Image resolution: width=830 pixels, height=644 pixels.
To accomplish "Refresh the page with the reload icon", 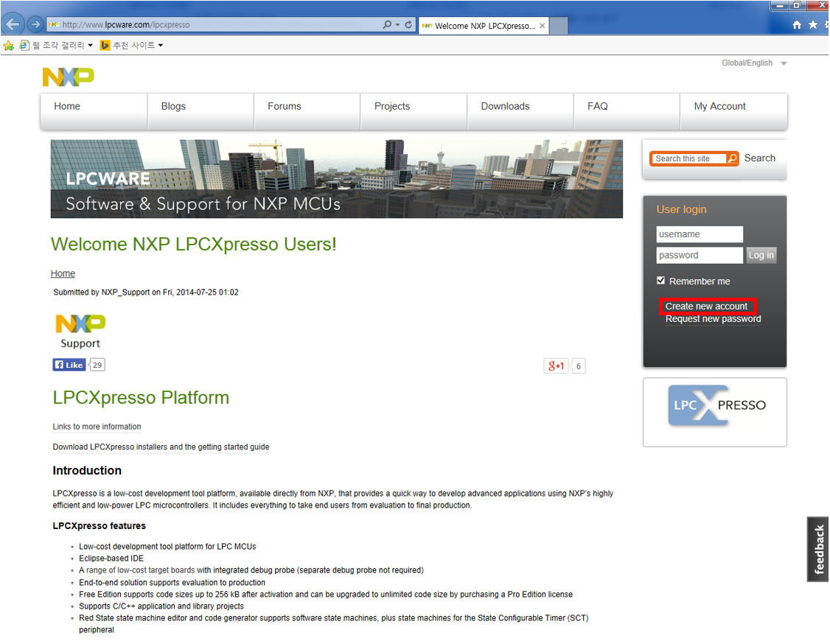I will click(x=408, y=24).
